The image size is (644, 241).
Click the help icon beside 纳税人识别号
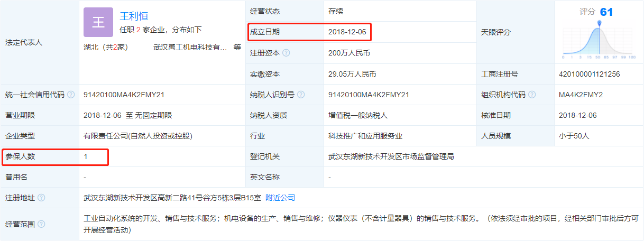301,95
